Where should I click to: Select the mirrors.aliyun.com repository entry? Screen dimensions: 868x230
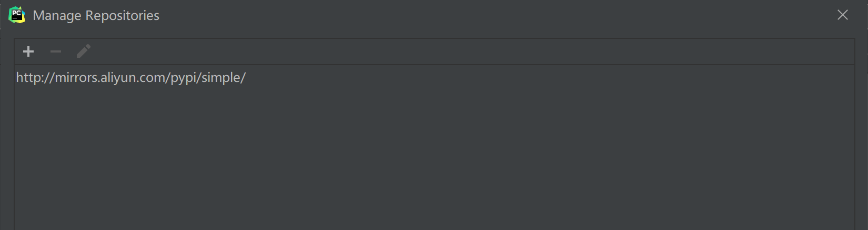coord(434,78)
